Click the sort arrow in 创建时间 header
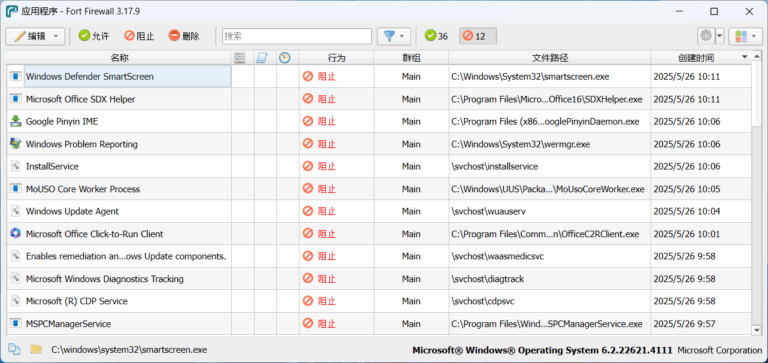This screenshot has width=768, height=363. point(745,57)
